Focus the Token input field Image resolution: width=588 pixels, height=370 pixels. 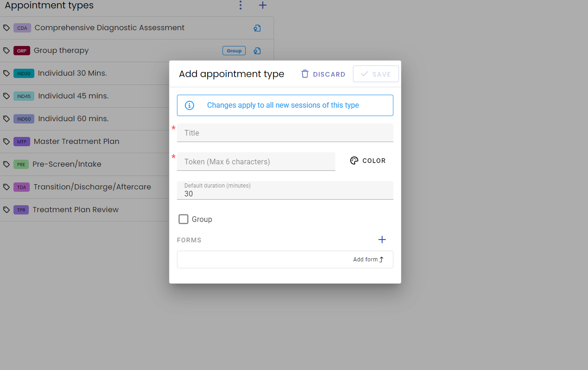[x=256, y=162]
